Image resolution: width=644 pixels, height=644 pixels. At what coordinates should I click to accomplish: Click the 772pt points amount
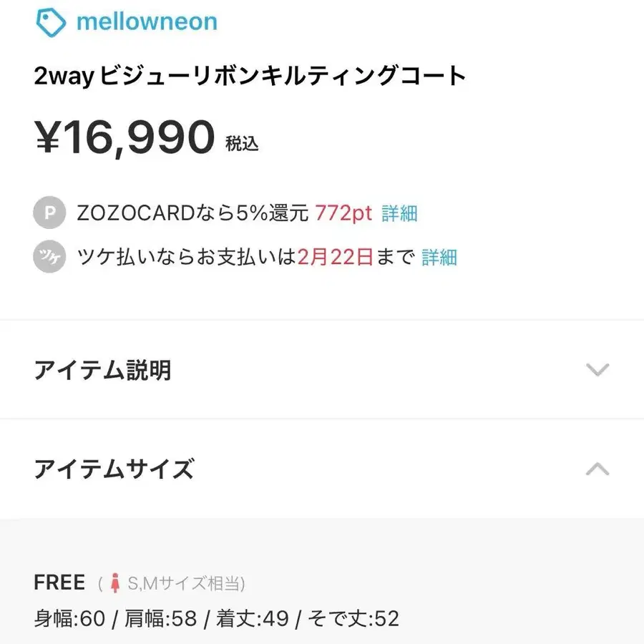343,213
